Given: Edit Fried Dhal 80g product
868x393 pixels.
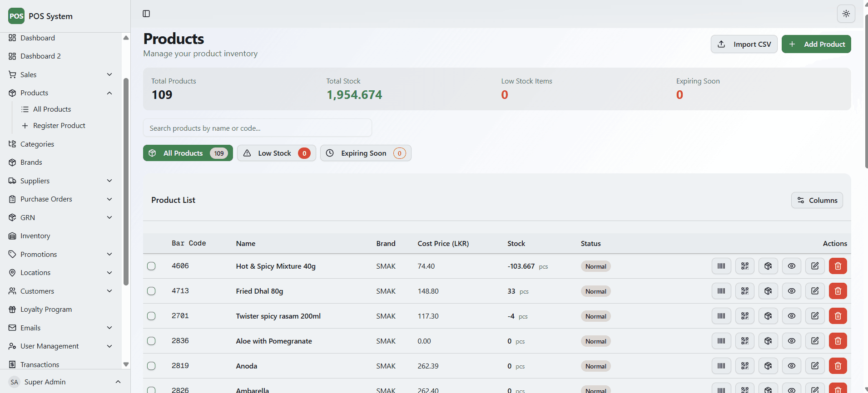Looking at the screenshot, I should pos(815,291).
